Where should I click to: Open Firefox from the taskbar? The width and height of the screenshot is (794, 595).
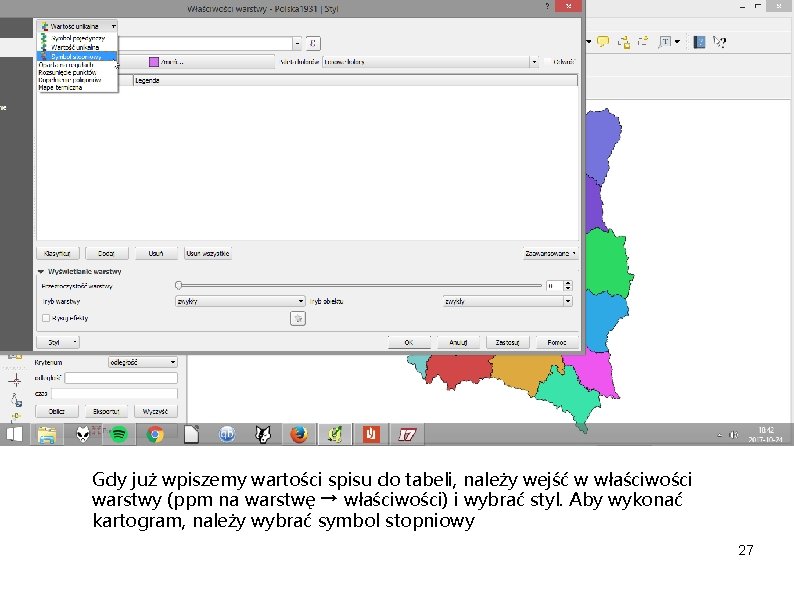click(299, 434)
